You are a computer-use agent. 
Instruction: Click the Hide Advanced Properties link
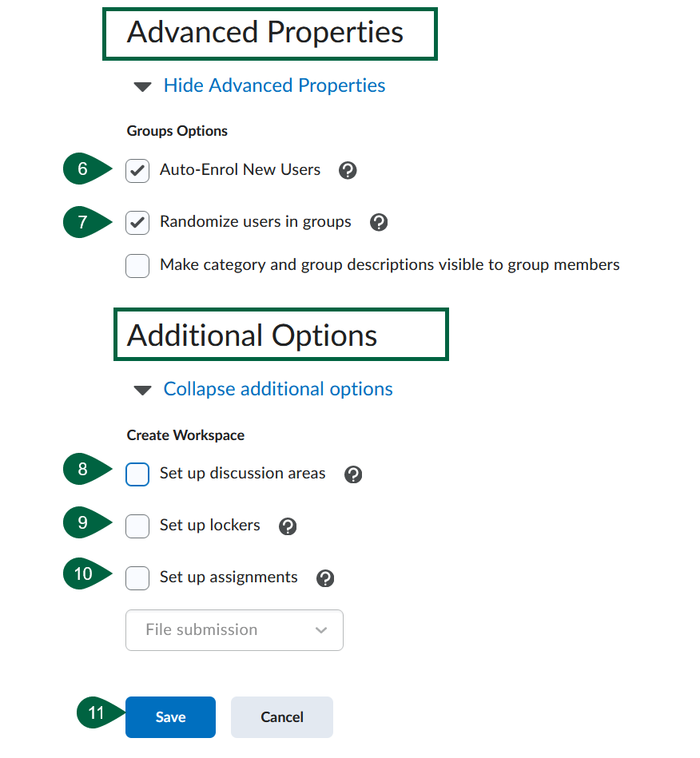pos(274,85)
